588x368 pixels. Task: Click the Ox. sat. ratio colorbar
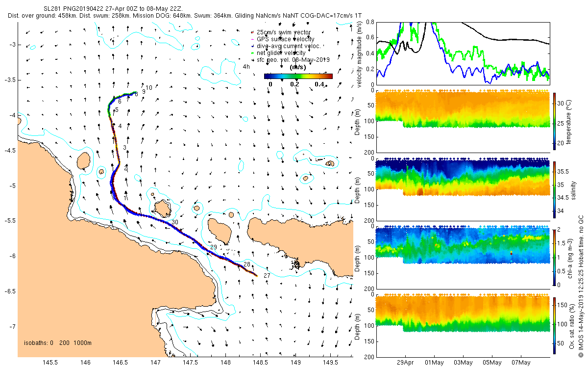tap(554, 326)
